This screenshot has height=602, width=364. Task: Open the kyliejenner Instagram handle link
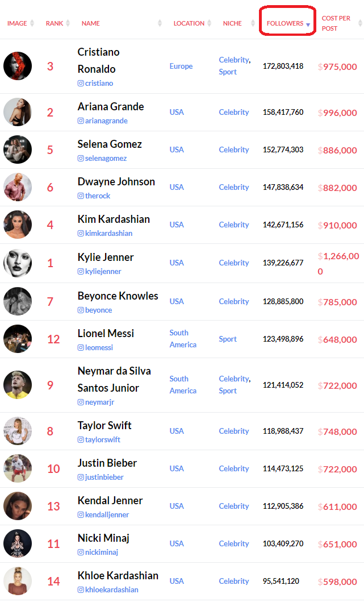[103, 271]
